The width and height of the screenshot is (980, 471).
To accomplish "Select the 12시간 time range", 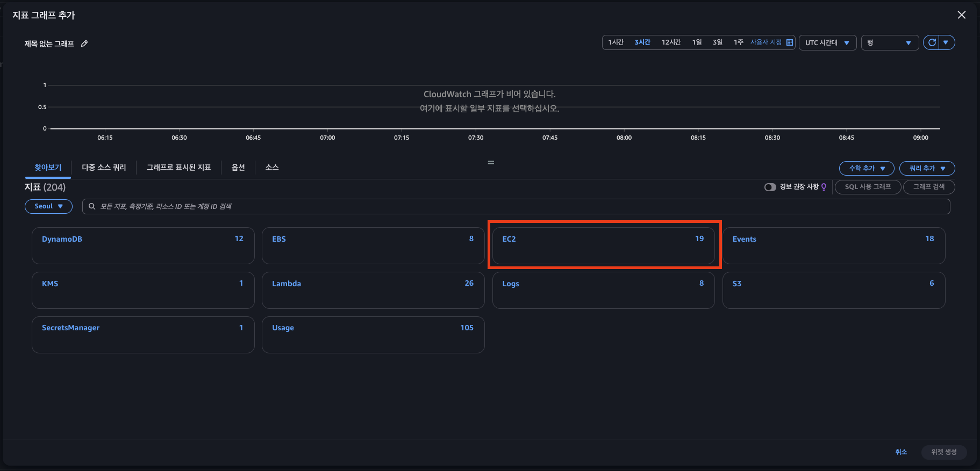I will (671, 42).
